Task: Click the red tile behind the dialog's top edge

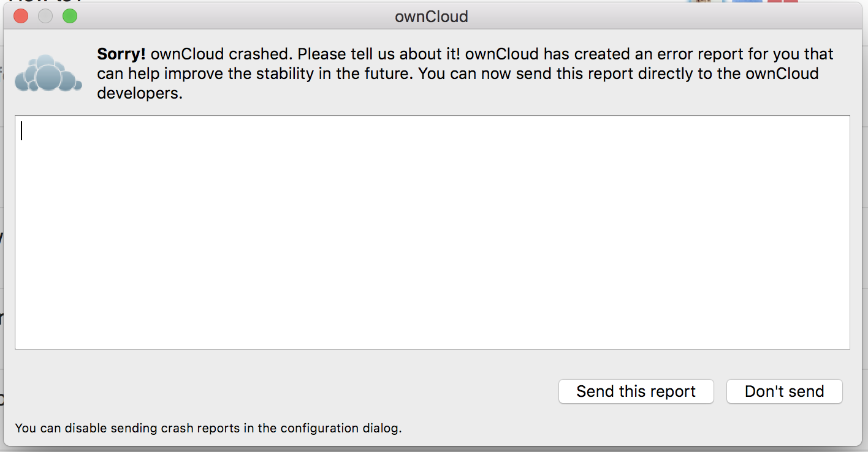Action: point(783,1)
